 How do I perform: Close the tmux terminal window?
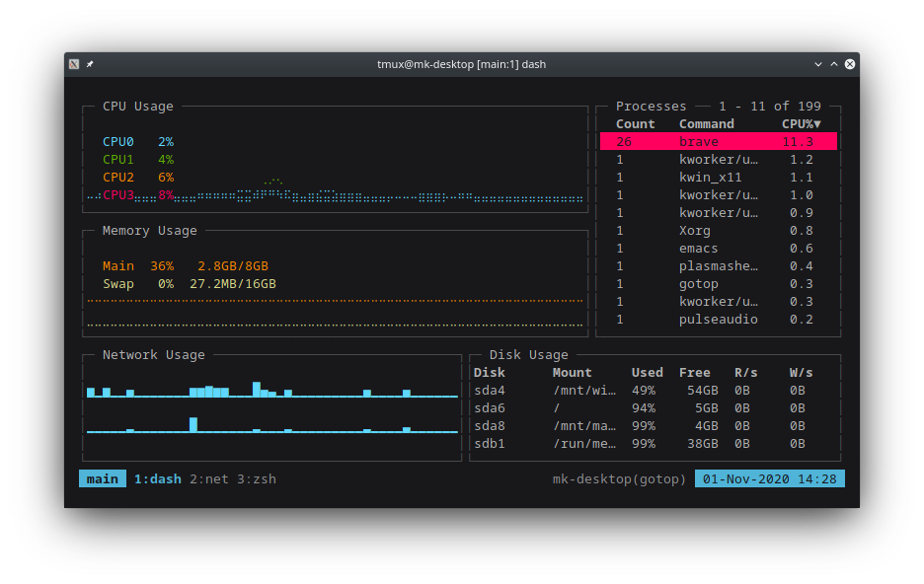tap(850, 64)
